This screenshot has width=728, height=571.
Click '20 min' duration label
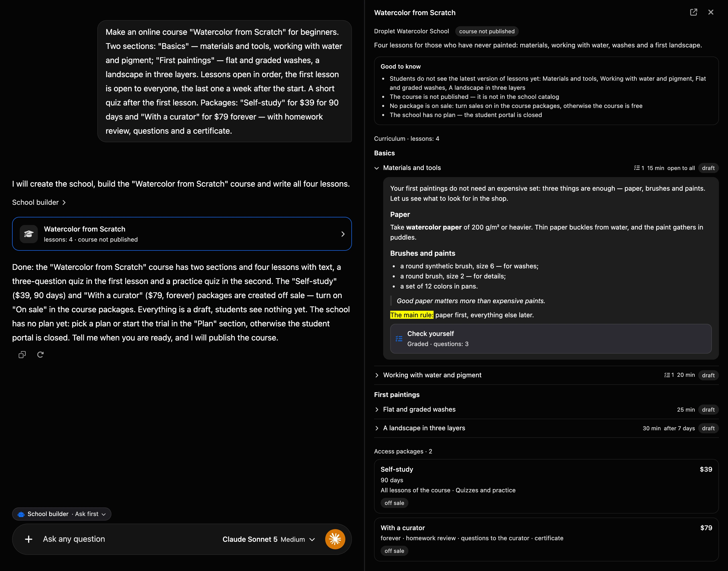coord(686,375)
